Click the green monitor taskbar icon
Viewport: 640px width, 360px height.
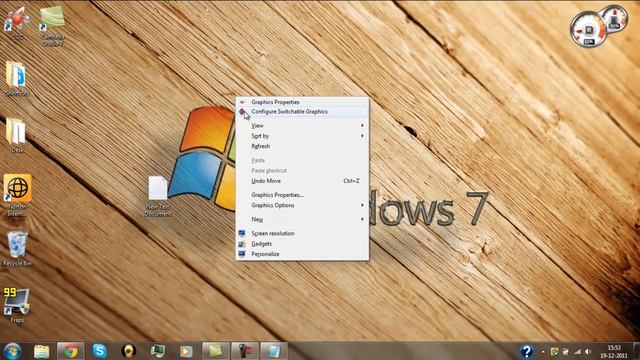coord(158,351)
